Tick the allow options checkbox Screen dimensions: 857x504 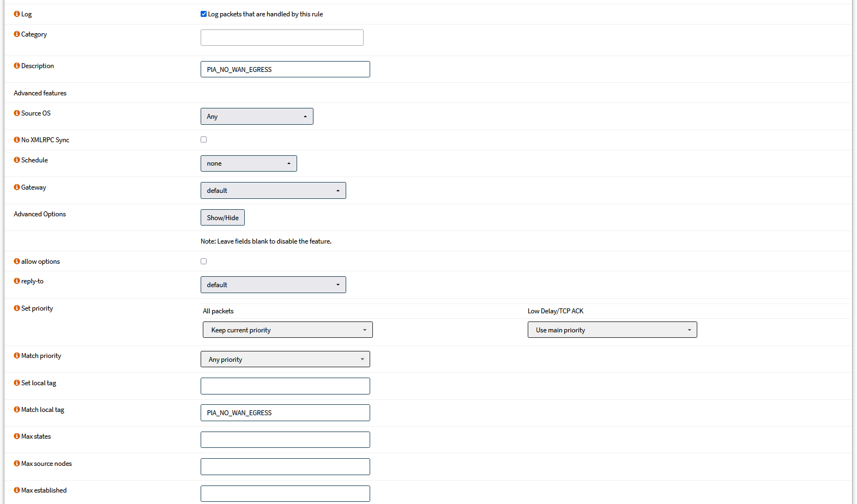click(x=204, y=262)
